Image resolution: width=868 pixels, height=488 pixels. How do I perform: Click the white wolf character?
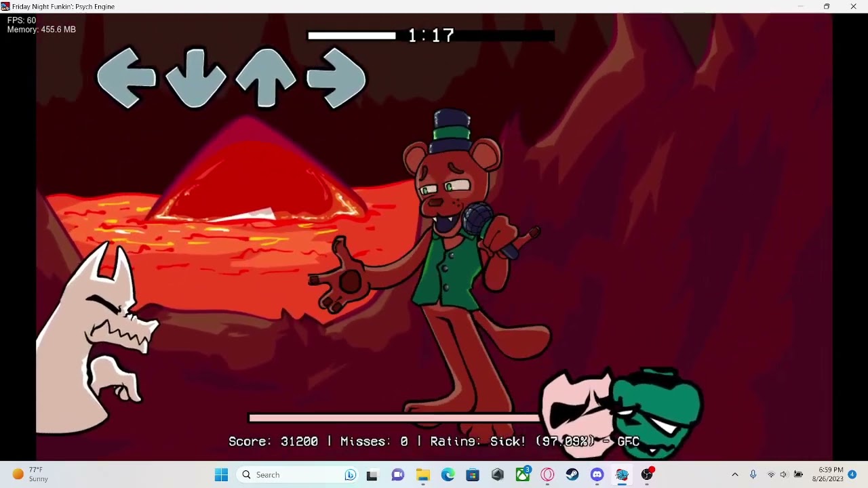point(95,339)
